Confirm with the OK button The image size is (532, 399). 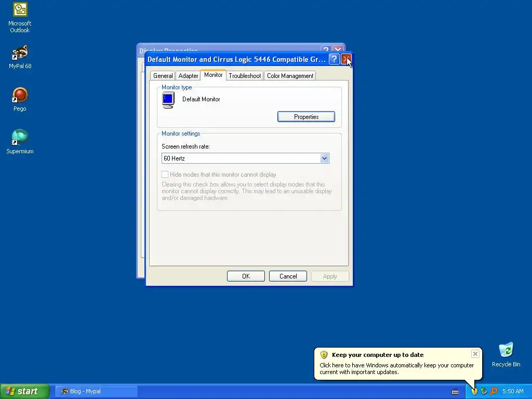[x=246, y=276]
